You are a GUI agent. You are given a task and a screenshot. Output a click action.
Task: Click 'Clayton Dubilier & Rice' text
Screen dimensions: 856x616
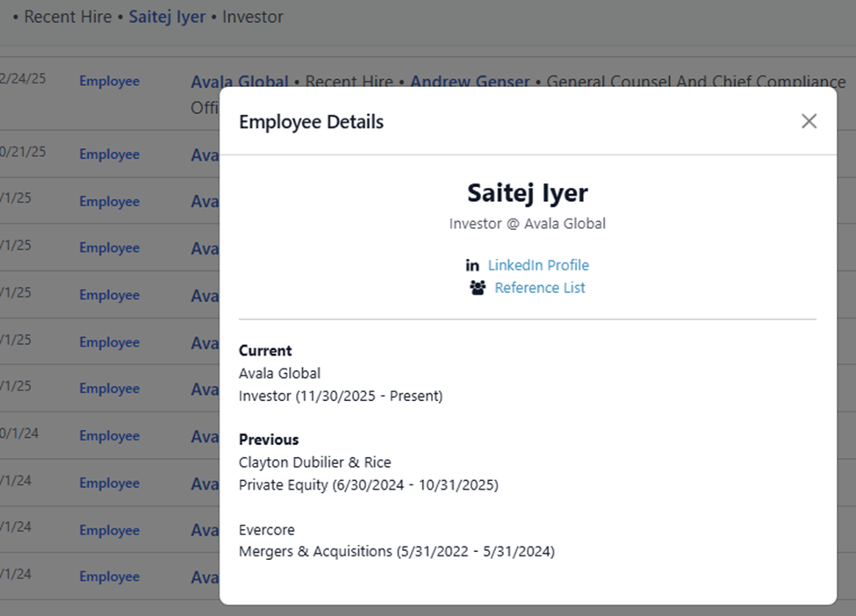pyautogui.click(x=315, y=462)
